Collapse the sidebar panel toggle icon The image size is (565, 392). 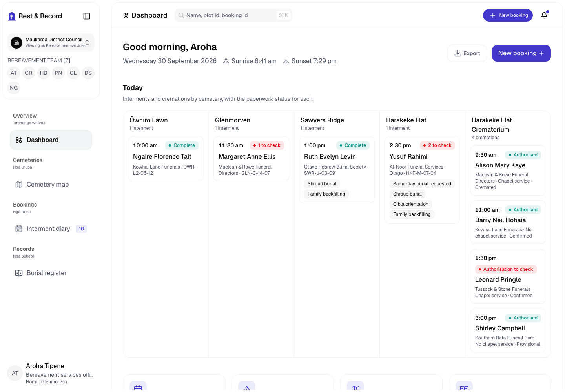point(87,16)
